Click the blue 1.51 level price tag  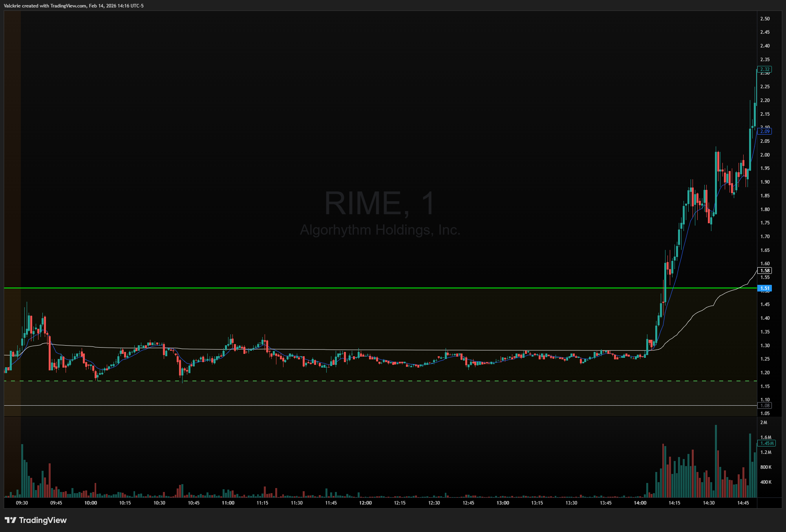point(764,288)
